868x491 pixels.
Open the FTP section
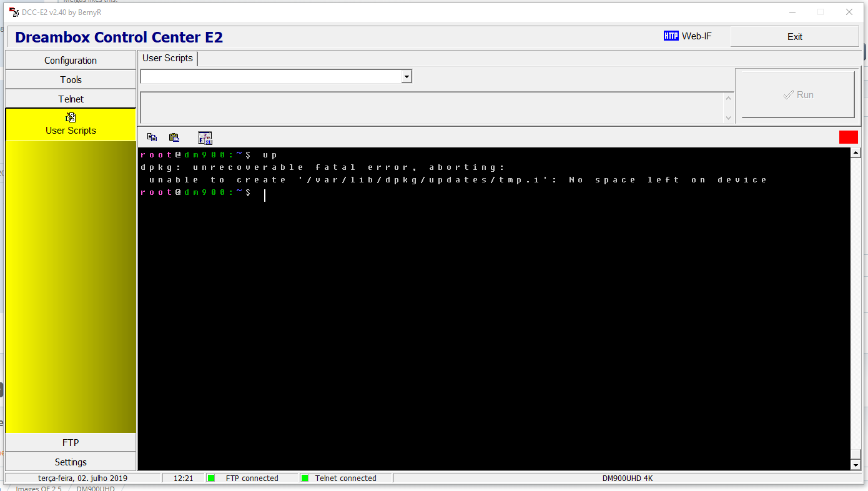pyautogui.click(x=71, y=443)
